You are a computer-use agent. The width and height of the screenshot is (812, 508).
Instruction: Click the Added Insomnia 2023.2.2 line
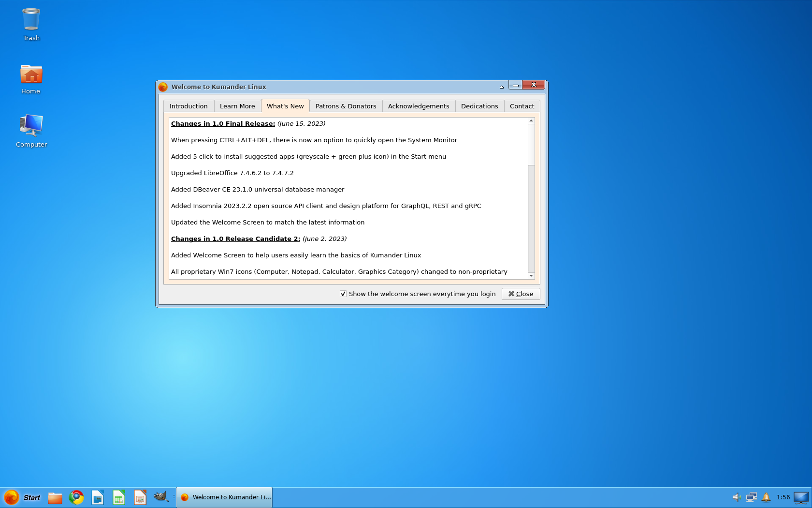pyautogui.click(x=326, y=206)
